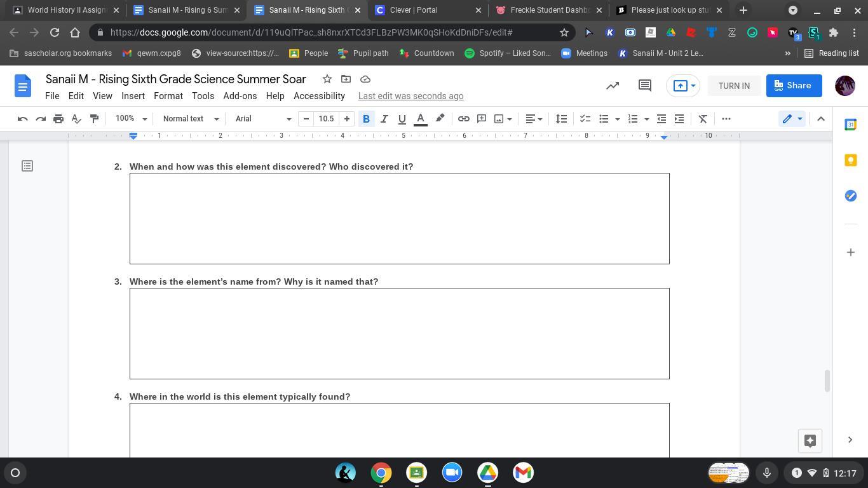
Task: Launch Zoom from the shelf
Action: click(x=452, y=473)
